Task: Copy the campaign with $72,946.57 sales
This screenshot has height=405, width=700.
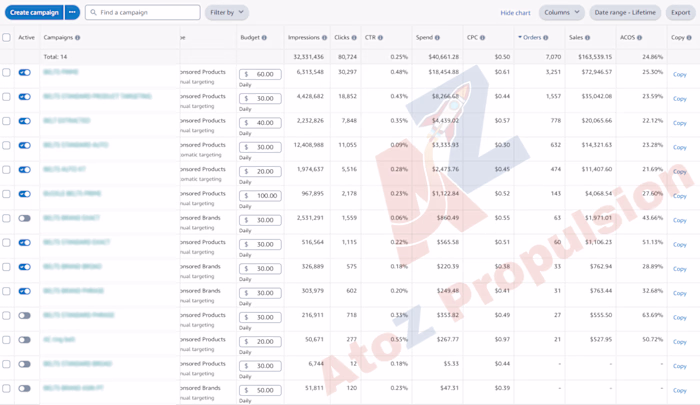Action: click(679, 75)
